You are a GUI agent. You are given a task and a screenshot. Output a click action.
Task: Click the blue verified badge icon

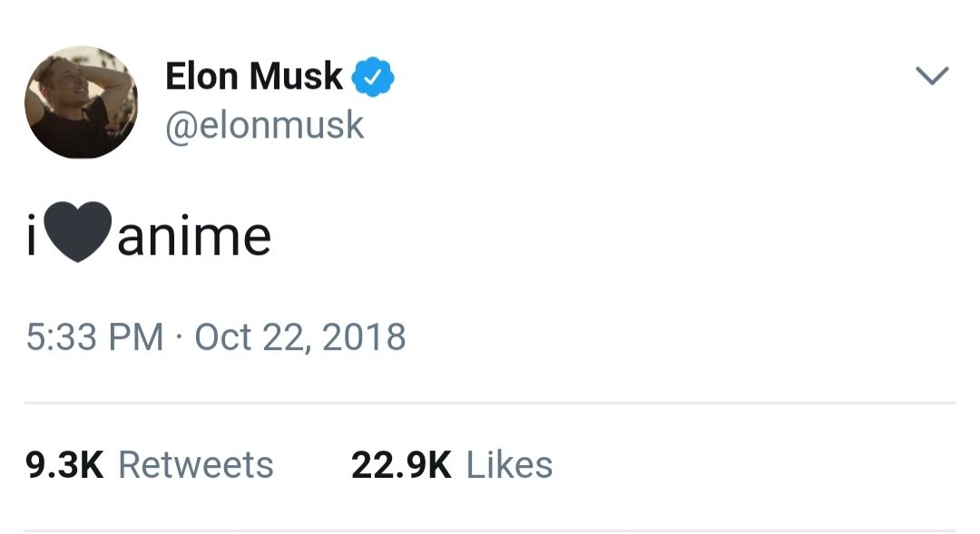pos(373,77)
